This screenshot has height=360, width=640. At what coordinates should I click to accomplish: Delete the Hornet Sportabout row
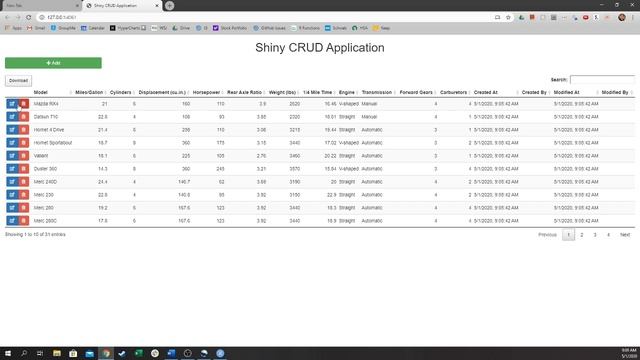point(24,143)
